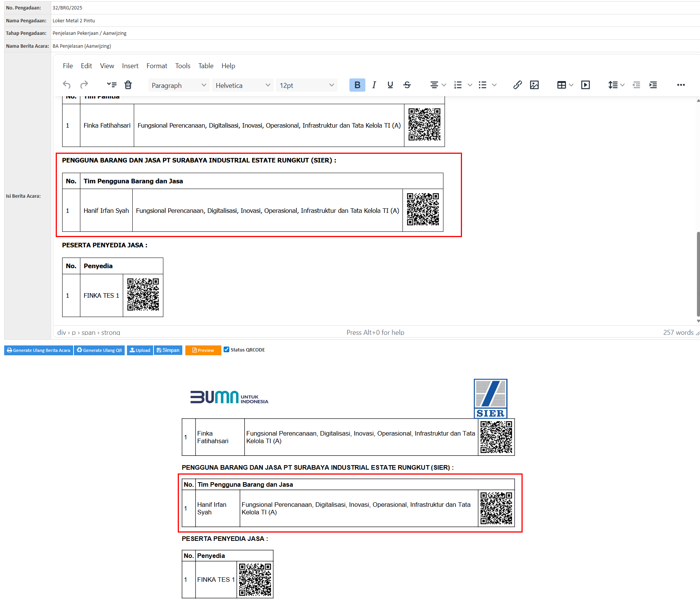The height and width of the screenshot is (603, 700).
Task: Click the 'Loker Metal 2 Pintu' value
Action: coord(74,20)
